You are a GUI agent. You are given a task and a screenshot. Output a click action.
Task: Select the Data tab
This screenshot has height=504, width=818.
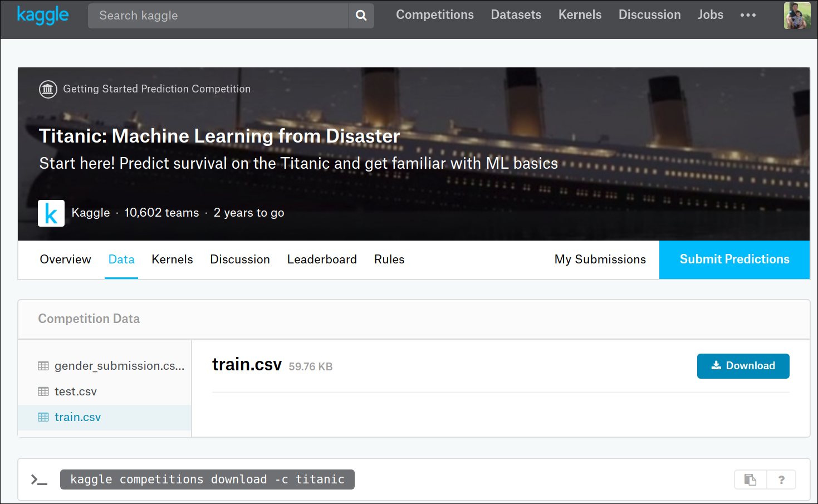[x=121, y=260]
